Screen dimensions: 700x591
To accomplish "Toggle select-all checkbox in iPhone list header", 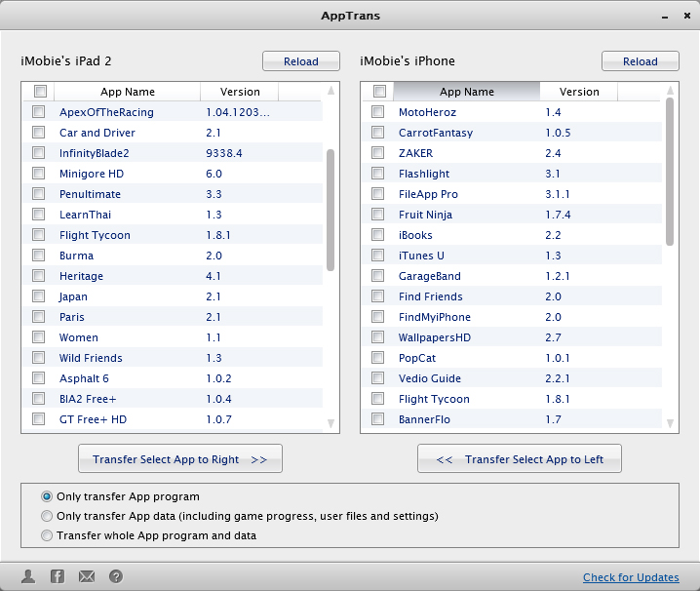I will [379, 91].
